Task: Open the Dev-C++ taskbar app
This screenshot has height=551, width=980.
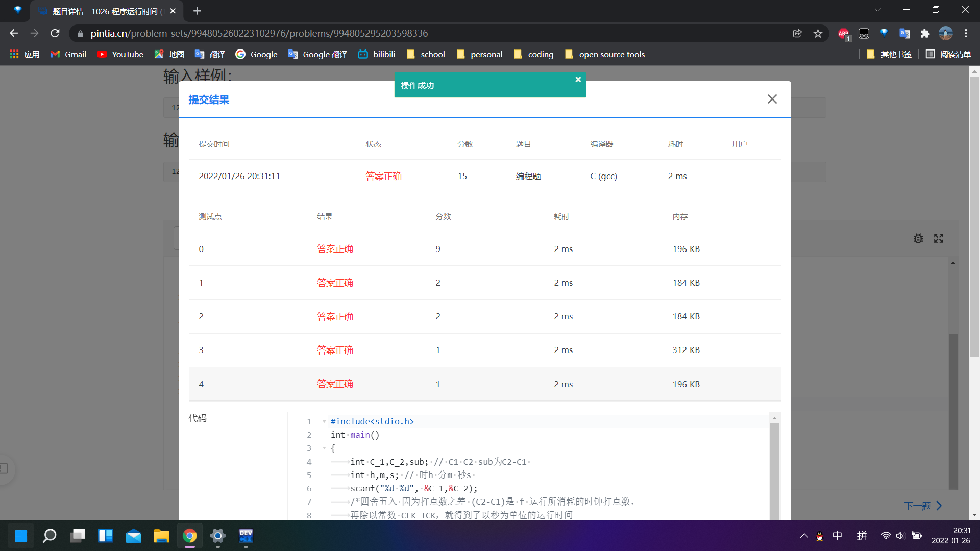Action: click(x=246, y=536)
